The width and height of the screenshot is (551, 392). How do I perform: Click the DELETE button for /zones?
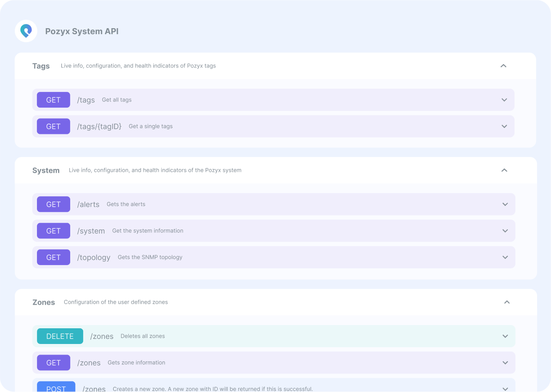pos(60,336)
